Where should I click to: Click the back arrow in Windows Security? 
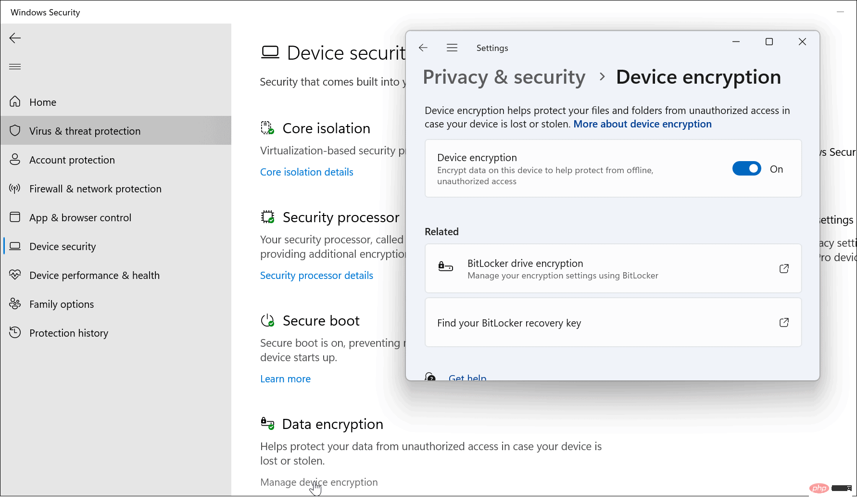pyautogui.click(x=15, y=38)
